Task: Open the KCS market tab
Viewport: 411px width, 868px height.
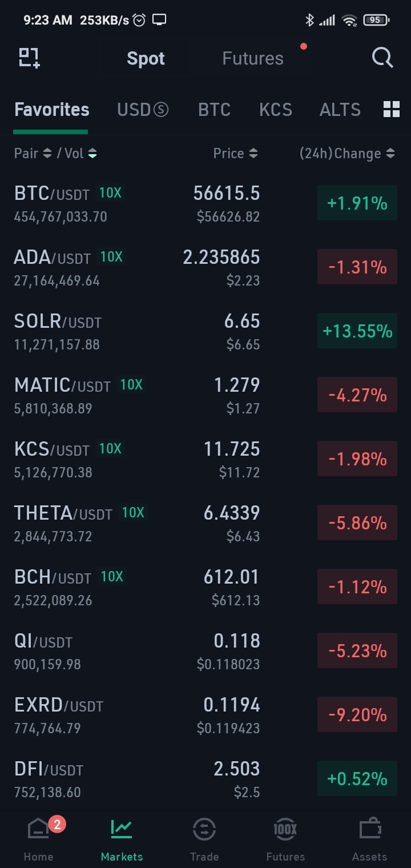Action: pos(276,110)
